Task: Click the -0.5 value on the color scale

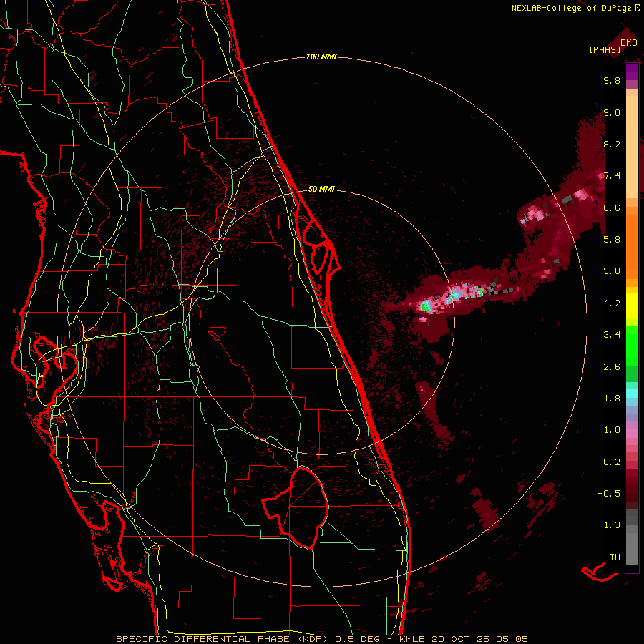Action: coord(609,494)
